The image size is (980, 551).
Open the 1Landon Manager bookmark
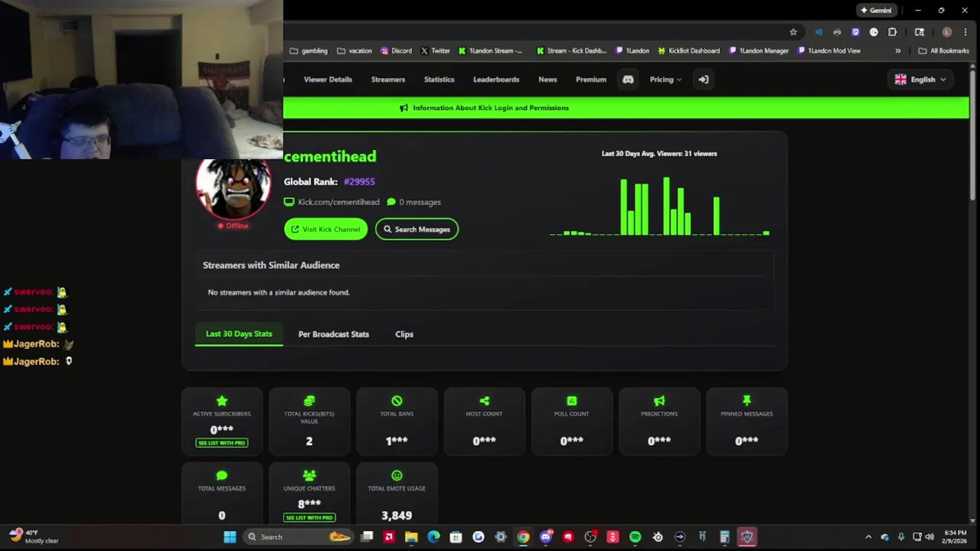click(x=759, y=51)
